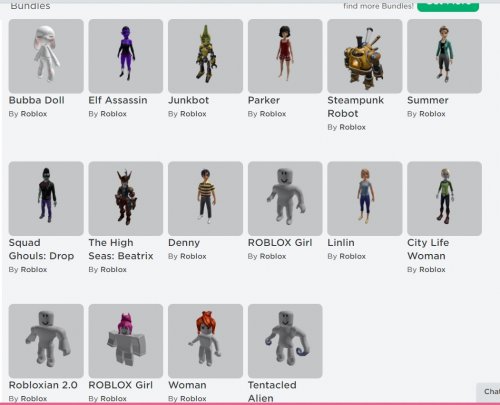
Task: Open Roblox creator link under Junkbot
Action: point(193,114)
